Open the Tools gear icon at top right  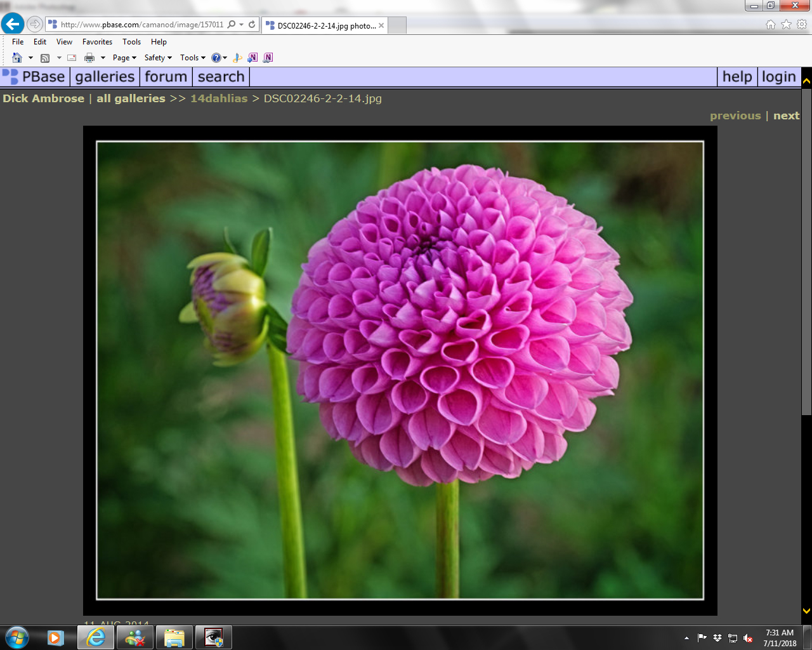(802, 24)
